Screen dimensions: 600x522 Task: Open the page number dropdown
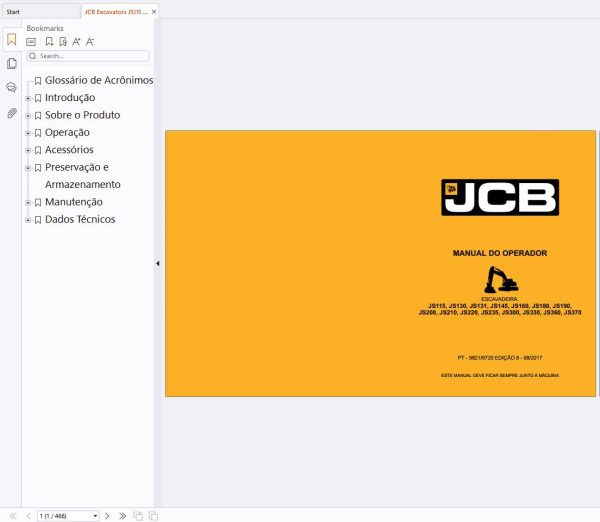point(95,516)
